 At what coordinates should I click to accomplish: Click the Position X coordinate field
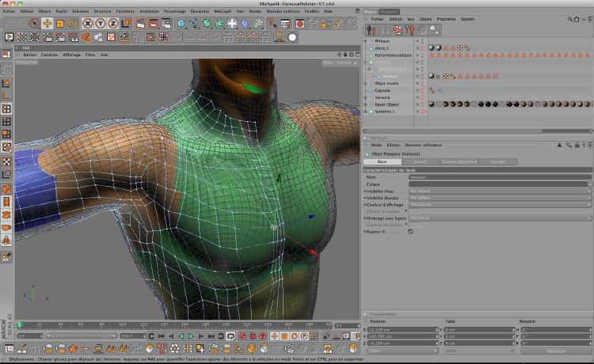point(402,330)
